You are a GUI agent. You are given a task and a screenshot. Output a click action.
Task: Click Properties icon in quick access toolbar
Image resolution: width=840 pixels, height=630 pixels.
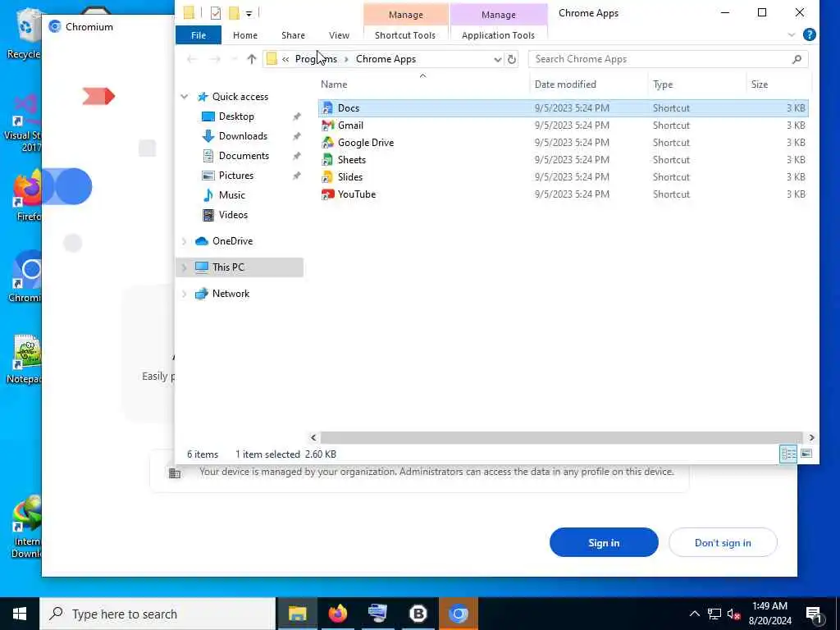(216, 13)
